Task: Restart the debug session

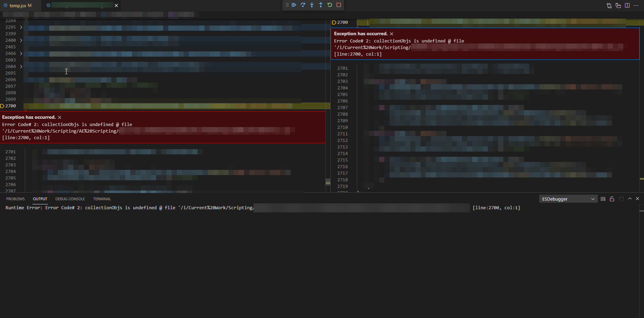Action: point(329,5)
